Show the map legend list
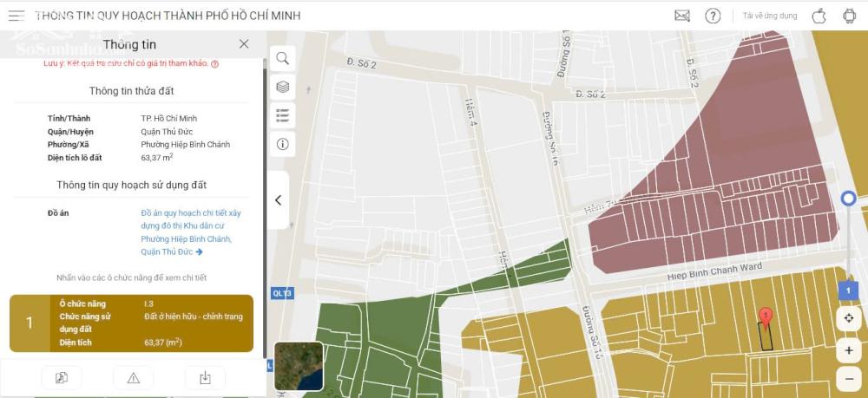The image size is (868, 398). pos(283,115)
